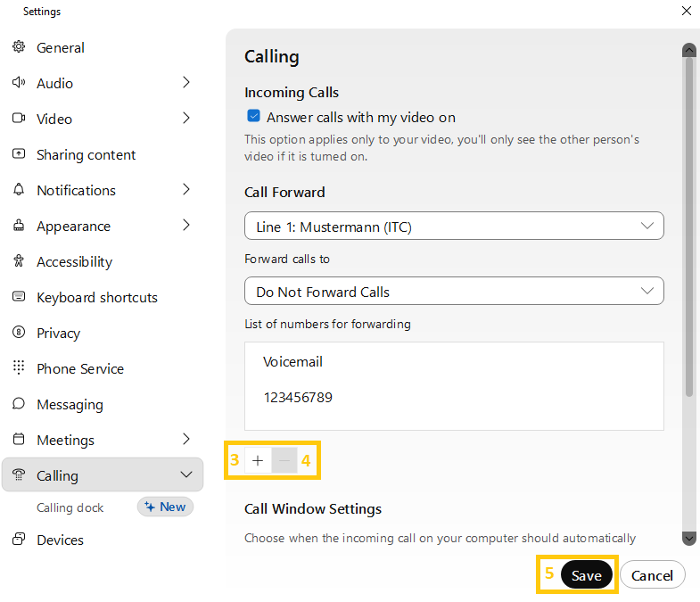Click the Audio speaker icon
The image size is (700, 602).
click(19, 83)
